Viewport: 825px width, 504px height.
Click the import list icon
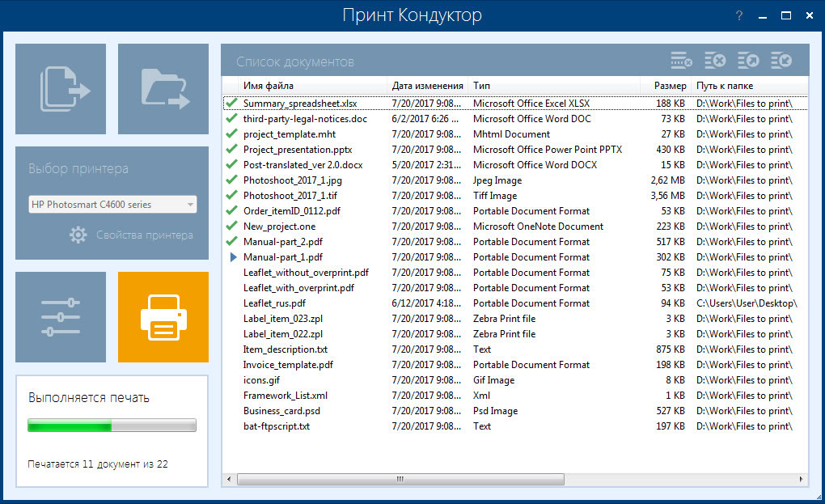coord(781,61)
